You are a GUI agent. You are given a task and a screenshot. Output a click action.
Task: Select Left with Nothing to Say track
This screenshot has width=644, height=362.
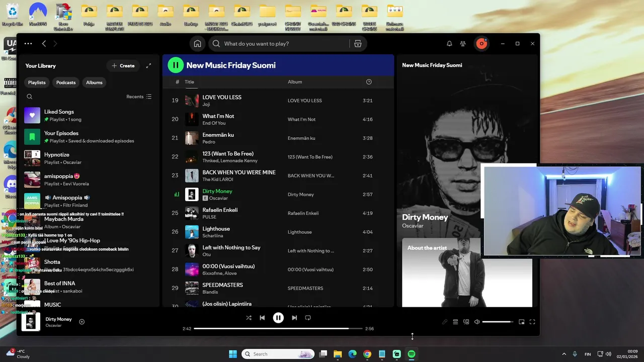278,251
